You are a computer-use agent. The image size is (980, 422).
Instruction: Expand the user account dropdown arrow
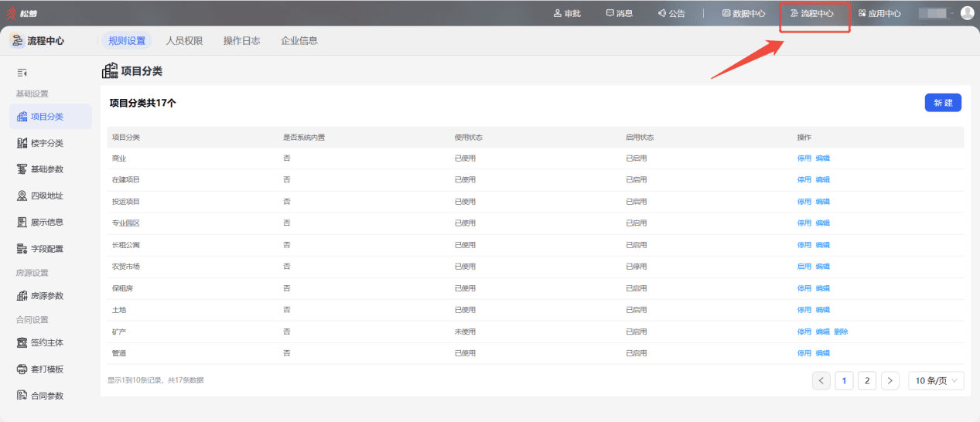[952, 13]
